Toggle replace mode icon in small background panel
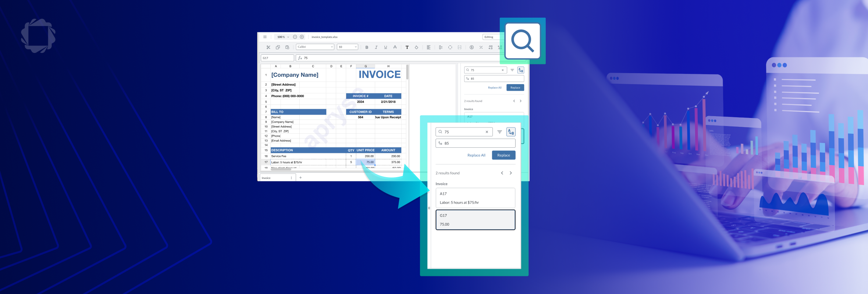This screenshot has height=294, width=868. coord(521,70)
